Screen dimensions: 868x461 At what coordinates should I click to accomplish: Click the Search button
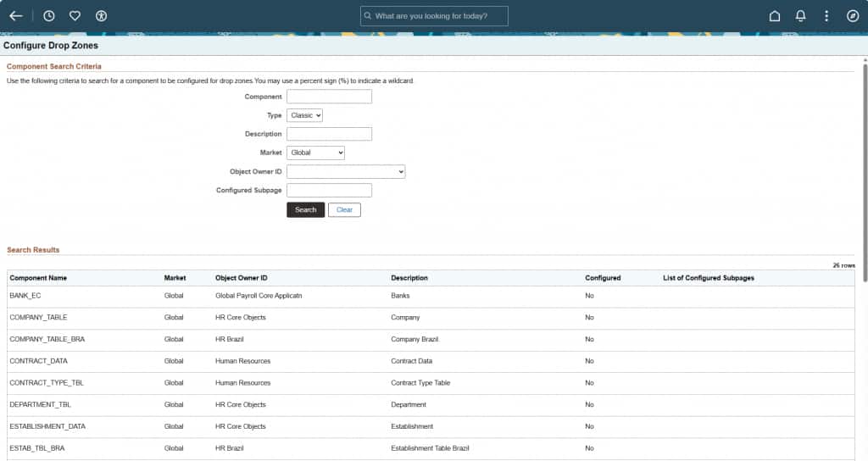tap(305, 210)
